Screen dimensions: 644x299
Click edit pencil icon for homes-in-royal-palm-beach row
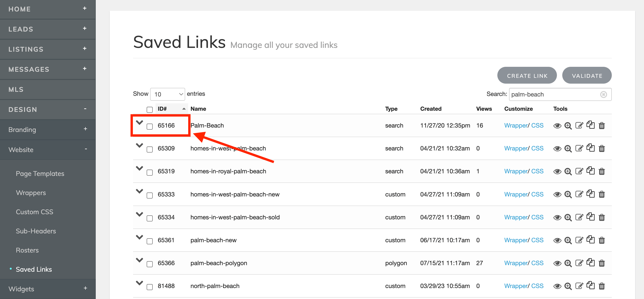[579, 171]
